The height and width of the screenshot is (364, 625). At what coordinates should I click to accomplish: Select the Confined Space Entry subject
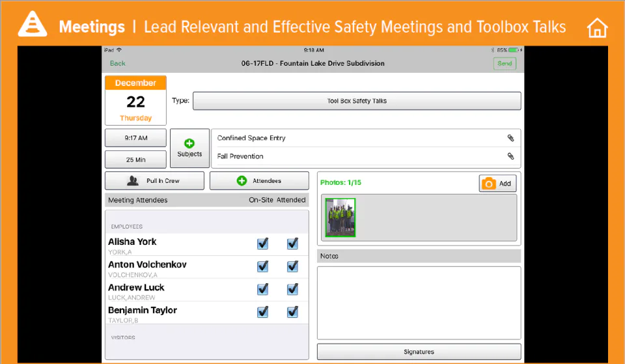(x=365, y=138)
